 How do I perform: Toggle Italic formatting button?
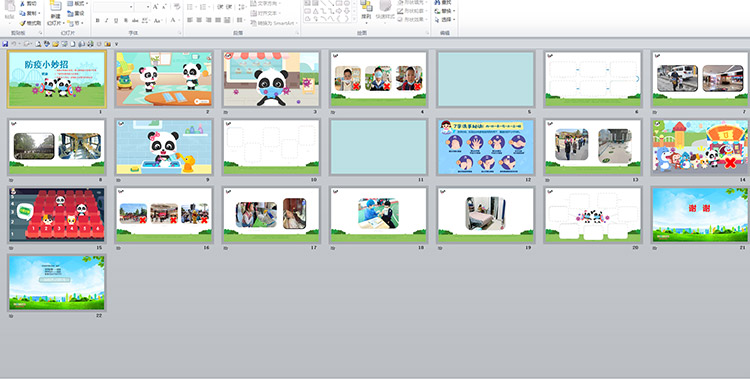[107, 21]
